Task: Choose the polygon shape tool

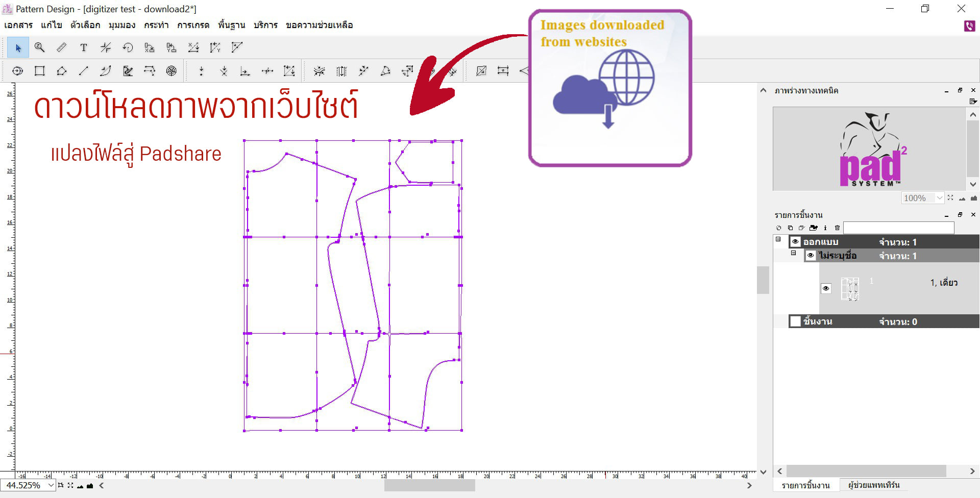Action: [x=61, y=71]
